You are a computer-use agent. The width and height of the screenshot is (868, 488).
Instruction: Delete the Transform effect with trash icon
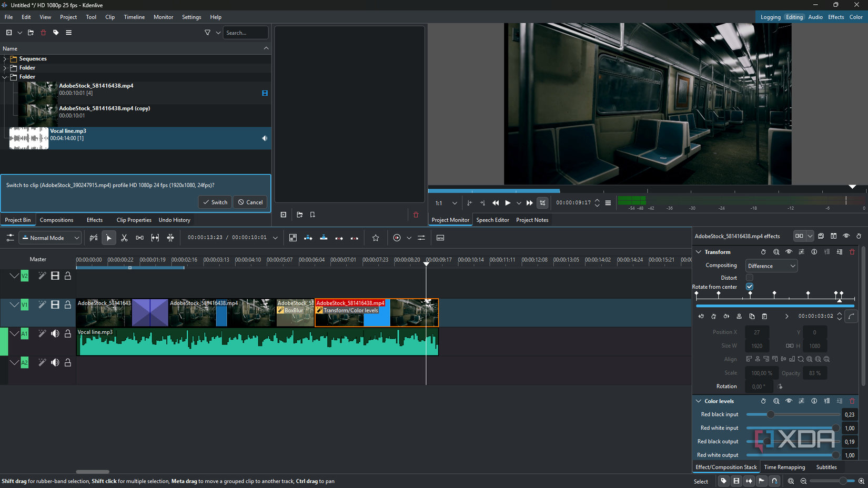pyautogui.click(x=852, y=252)
